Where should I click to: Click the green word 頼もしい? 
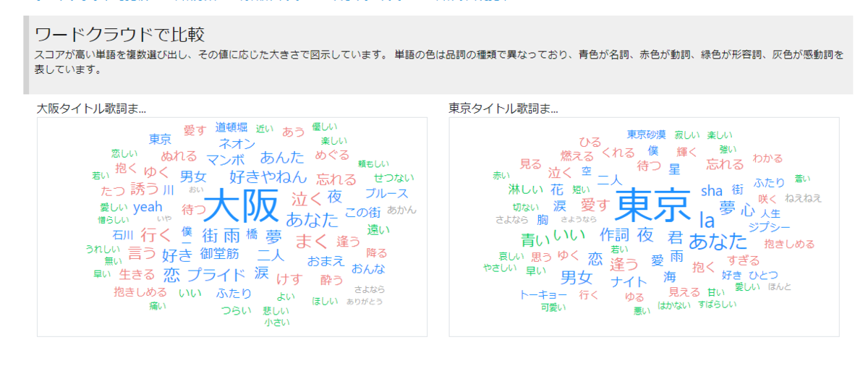pos(373,163)
